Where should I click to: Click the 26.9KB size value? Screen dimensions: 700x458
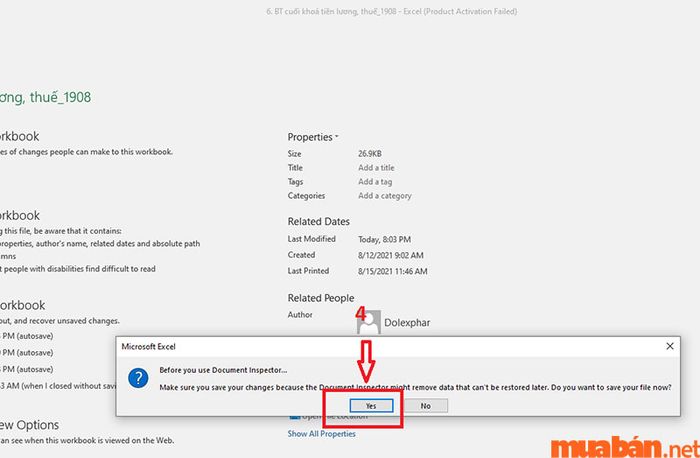pyautogui.click(x=370, y=154)
